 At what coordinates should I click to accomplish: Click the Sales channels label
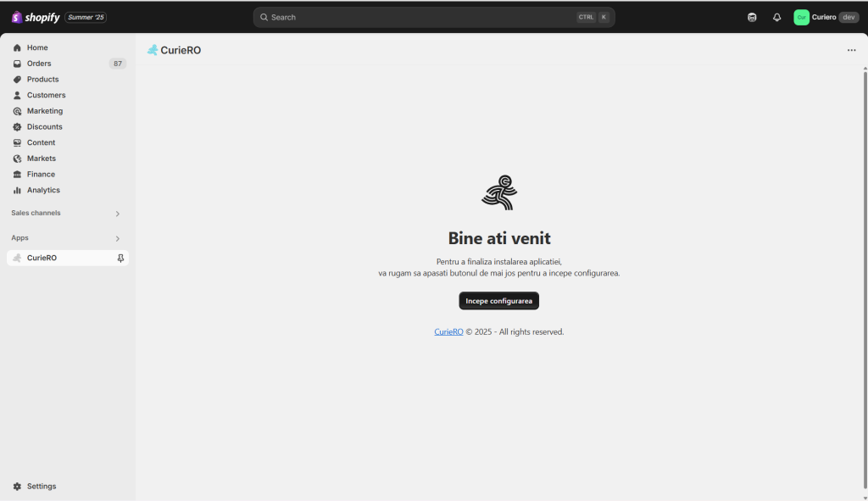point(36,213)
